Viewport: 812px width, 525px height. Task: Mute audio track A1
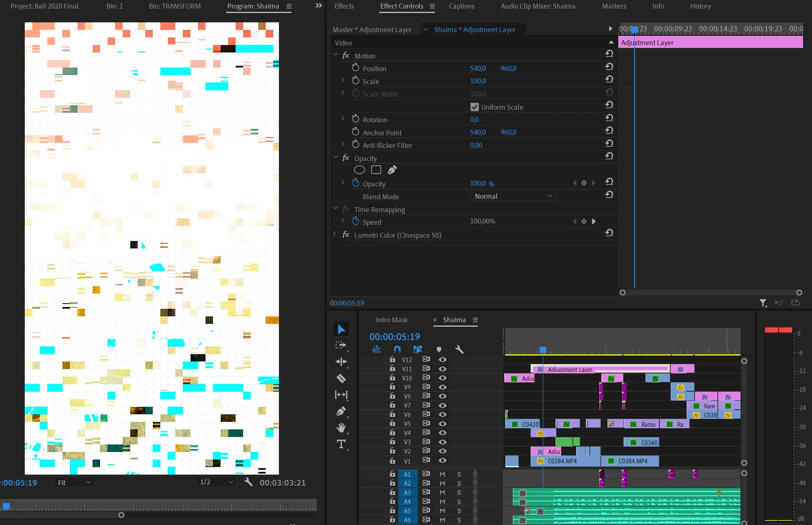pos(443,474)
